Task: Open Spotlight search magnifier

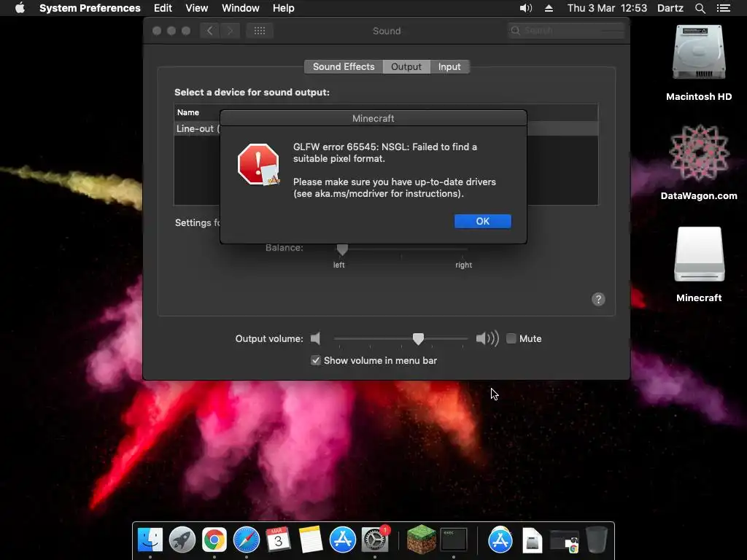Action: click(700, 8)
